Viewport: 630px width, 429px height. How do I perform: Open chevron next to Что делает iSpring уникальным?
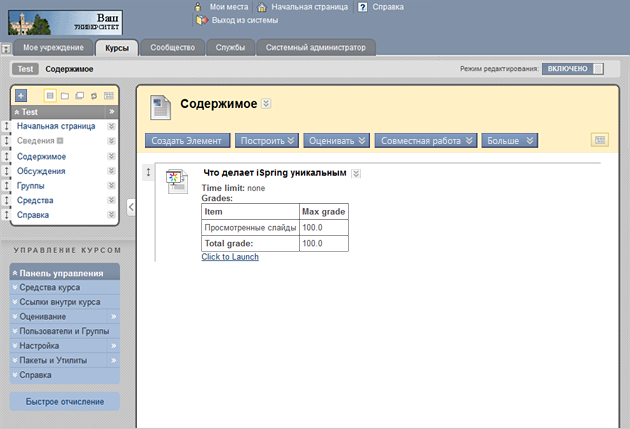pyautogui.click(x=356, y=174)
